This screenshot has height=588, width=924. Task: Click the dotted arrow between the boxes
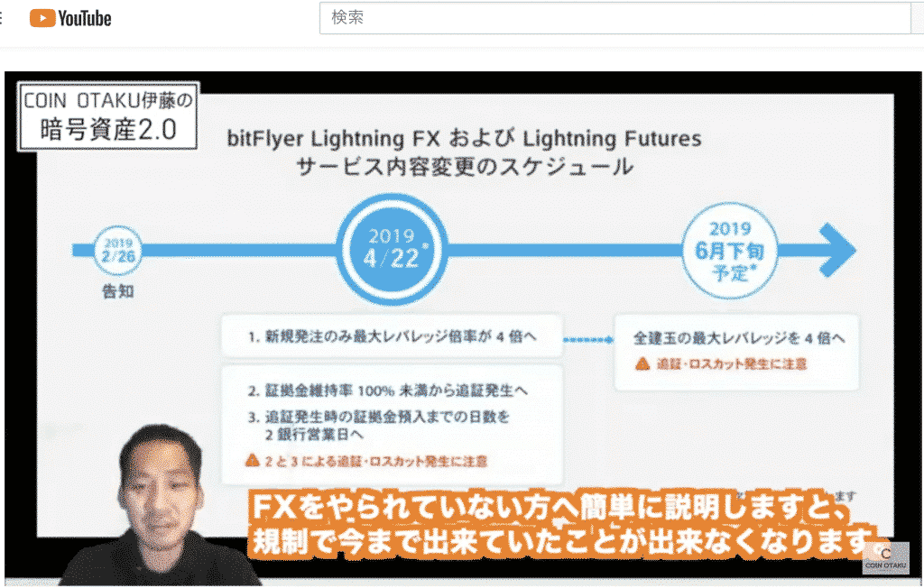pos(588,339)
